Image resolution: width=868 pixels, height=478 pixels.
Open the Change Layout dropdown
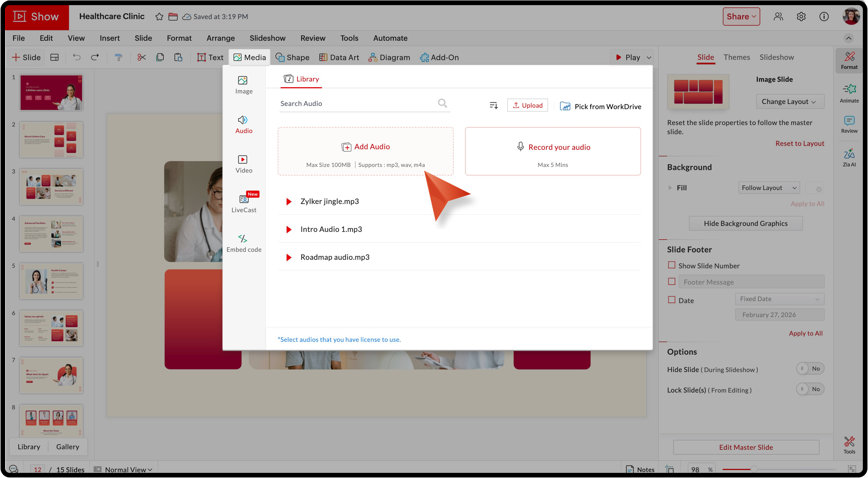(790, 102)
